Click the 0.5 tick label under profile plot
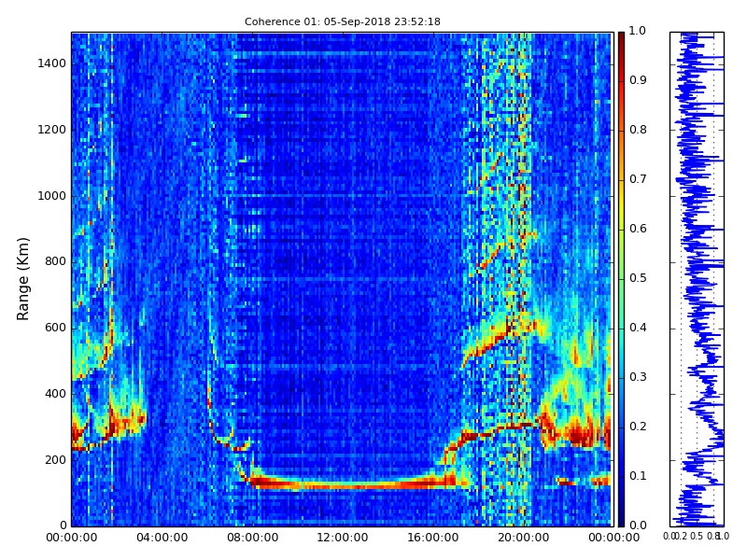Image resolution: width=747 pixels, height=560 pixels. tap(697, 536)
